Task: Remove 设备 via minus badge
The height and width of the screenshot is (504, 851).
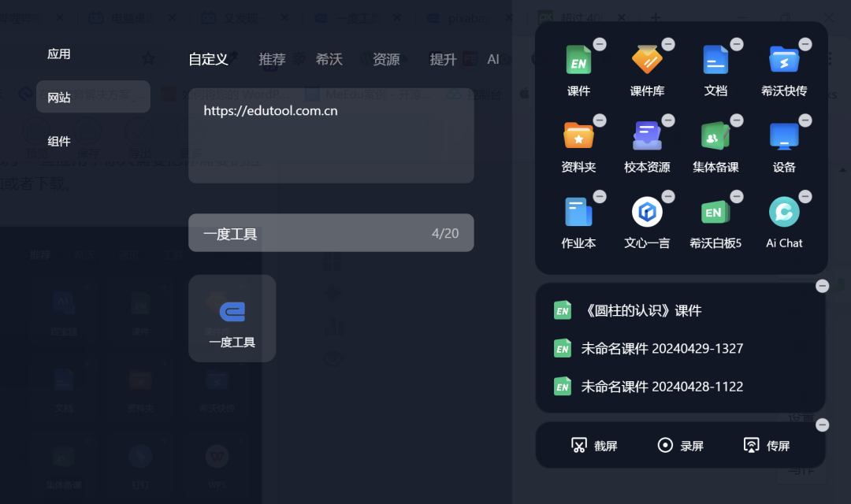Action: [805, 120]
